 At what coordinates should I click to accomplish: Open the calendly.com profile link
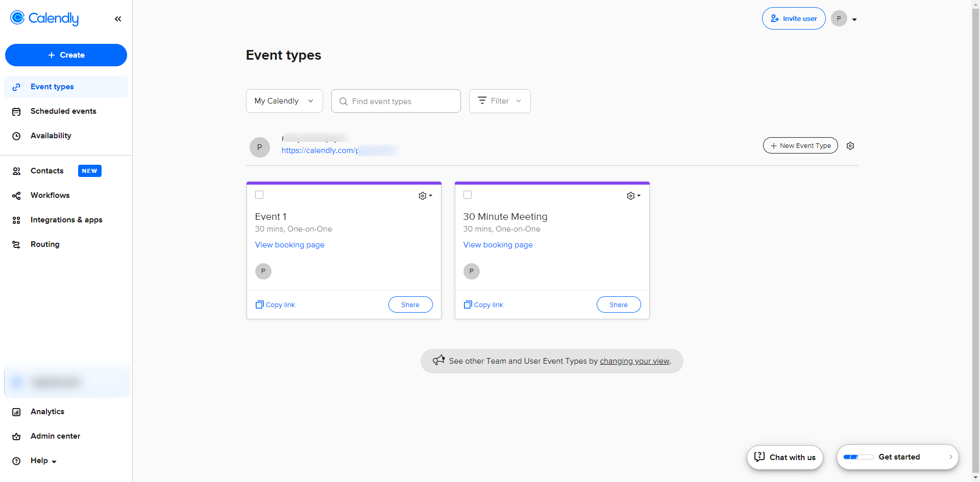[x=340, y=150]
